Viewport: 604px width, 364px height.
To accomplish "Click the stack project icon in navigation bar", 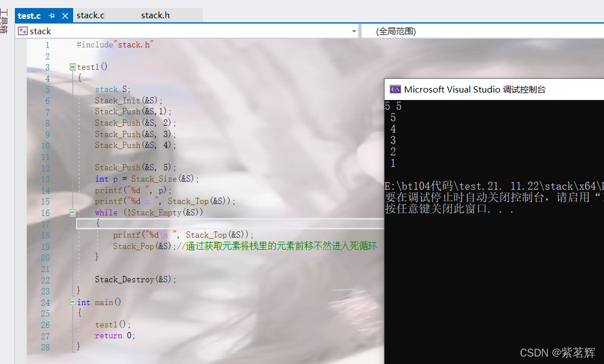I will (23, 31).
